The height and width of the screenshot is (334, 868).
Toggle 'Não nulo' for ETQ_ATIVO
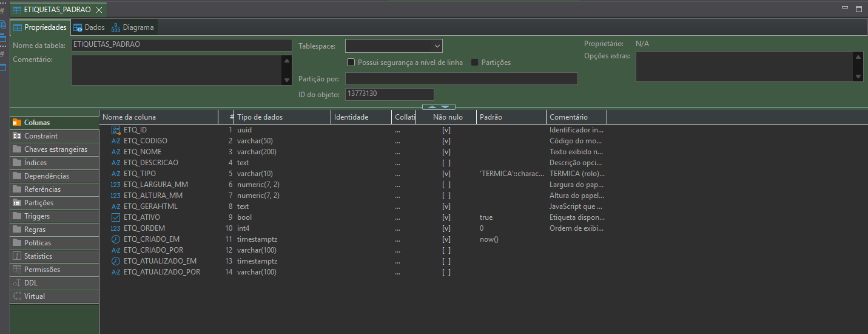[x=446, y=217]
